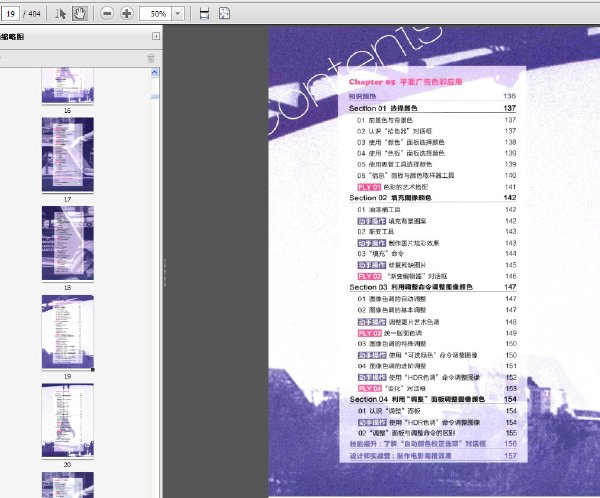Click the zoom out minus button

coord(107,14)
